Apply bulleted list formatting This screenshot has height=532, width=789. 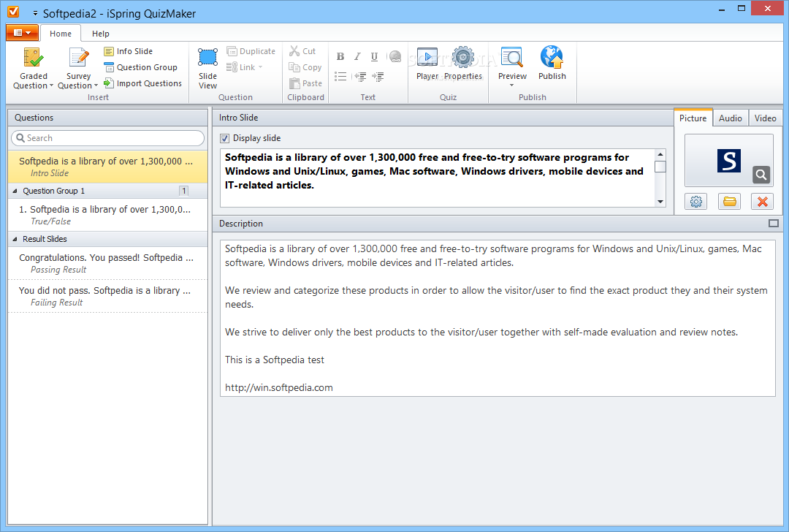[340, 77]
